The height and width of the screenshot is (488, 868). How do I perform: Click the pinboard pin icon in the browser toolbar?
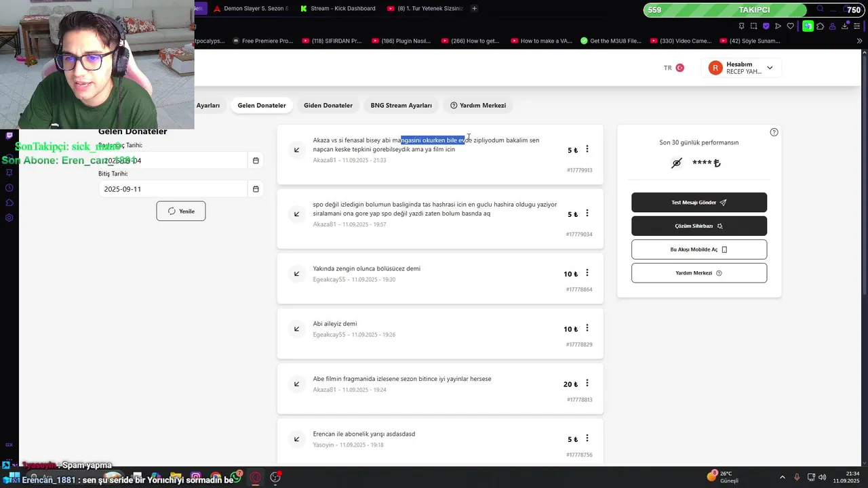pyautogui.click(x=741, y=26)
